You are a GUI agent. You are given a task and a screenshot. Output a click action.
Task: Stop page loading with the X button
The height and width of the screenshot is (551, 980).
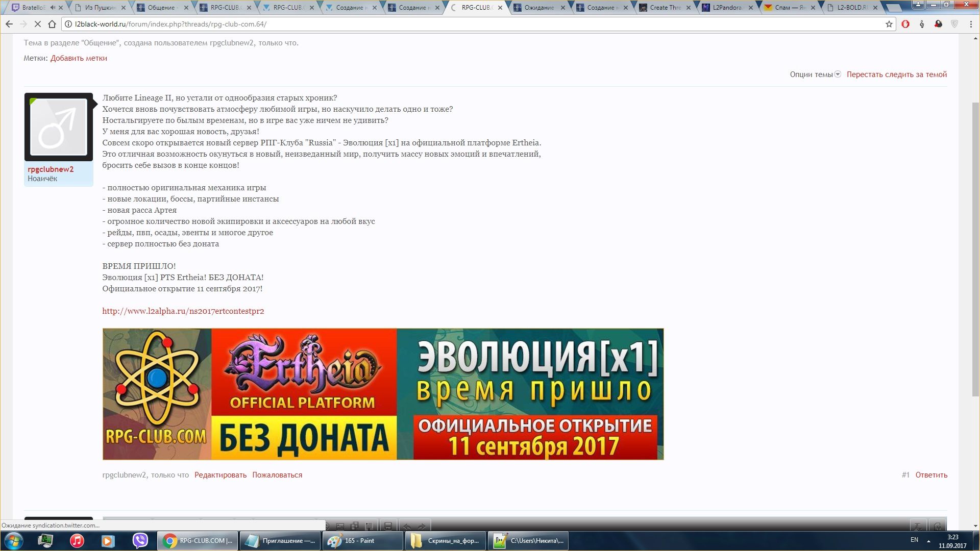[x=37, y=24]
